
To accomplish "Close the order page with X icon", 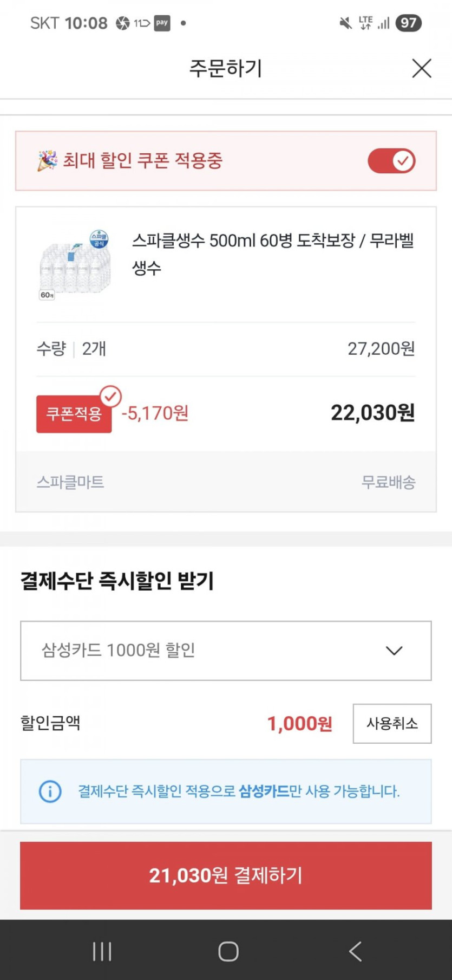I will tap(422, 69).
